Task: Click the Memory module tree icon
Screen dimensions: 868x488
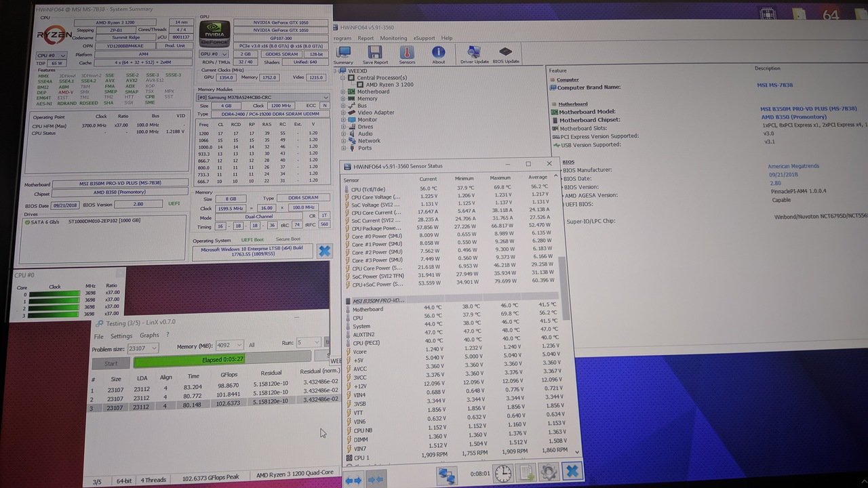Action: (351, 99)
